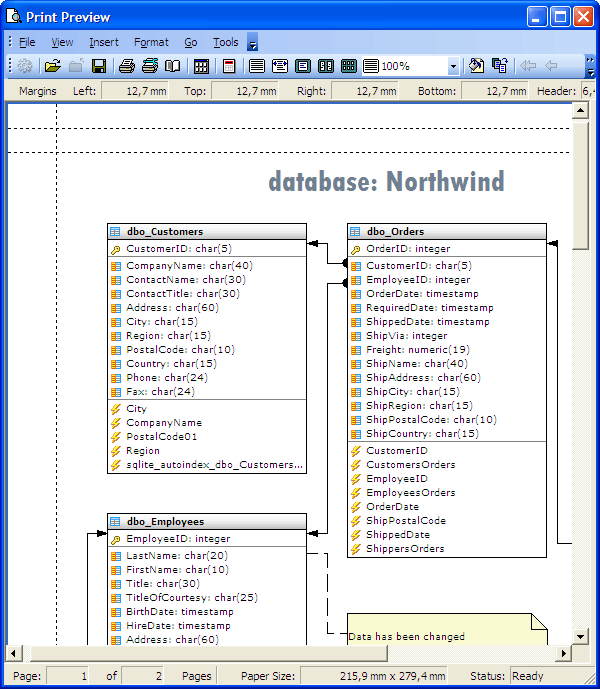Click 'OrderID: integer' key row
Screen dimensions: 600x689
point(447,249)
